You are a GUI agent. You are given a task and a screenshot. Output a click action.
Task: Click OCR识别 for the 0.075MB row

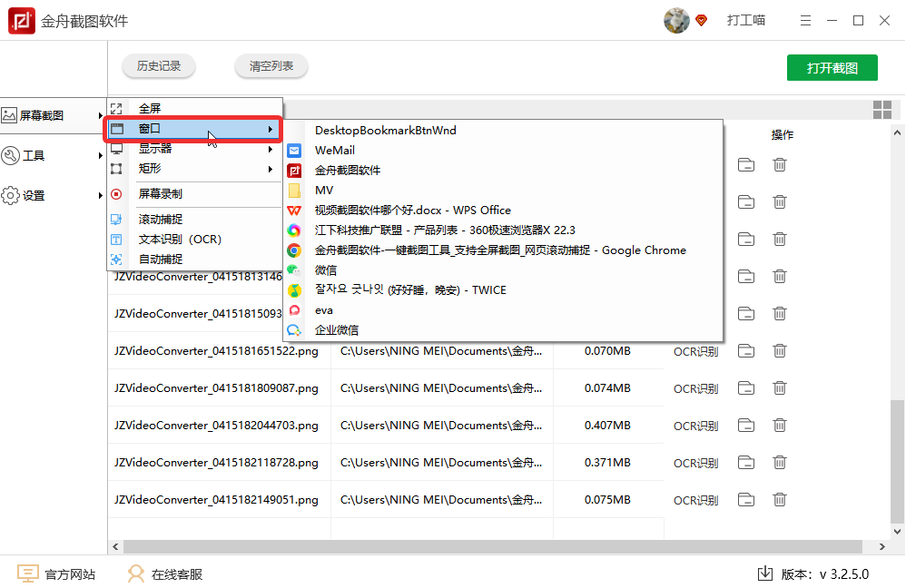tap(695, 501)
